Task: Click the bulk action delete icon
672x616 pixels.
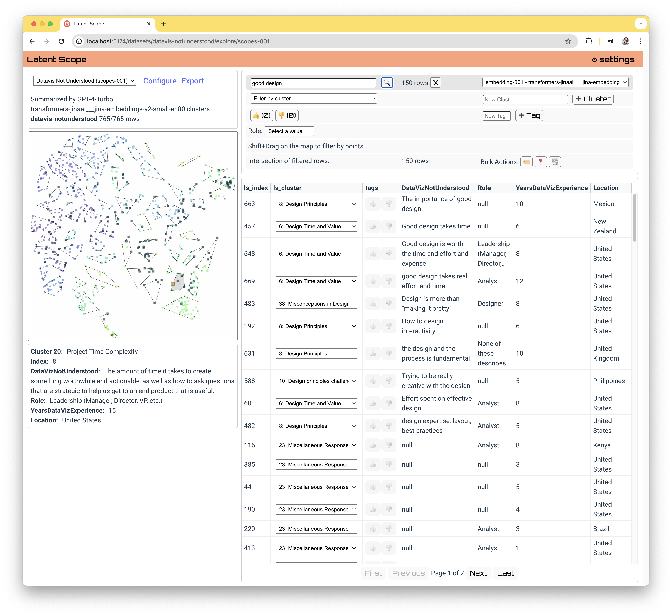Action: 555,162
